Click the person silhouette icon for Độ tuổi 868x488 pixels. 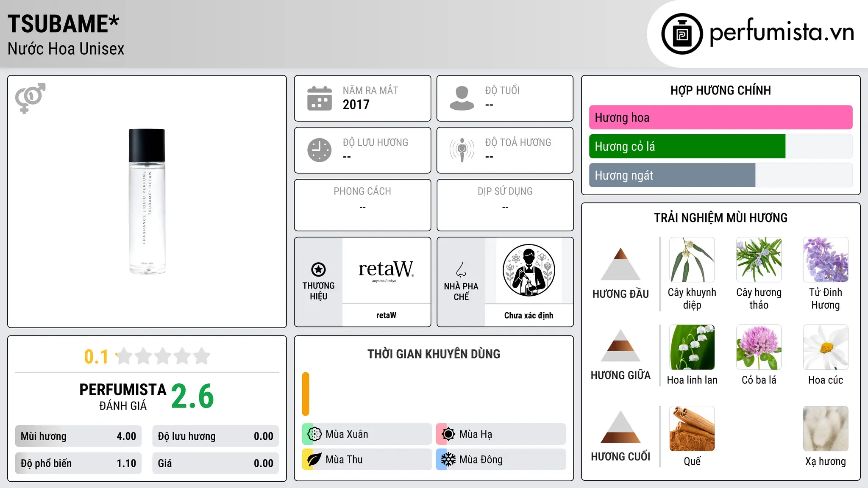[462, 98]
